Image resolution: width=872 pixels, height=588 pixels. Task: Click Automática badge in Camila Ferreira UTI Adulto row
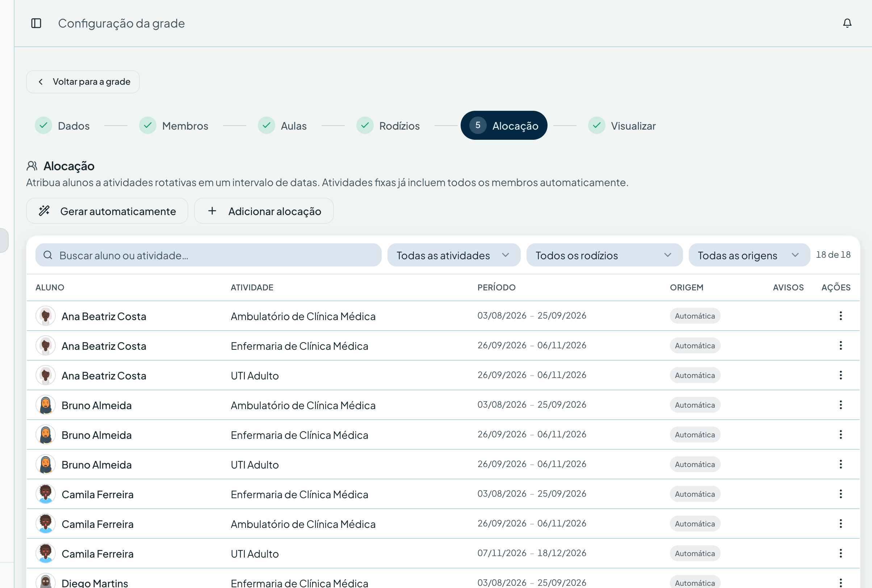(x=695, y=553)
